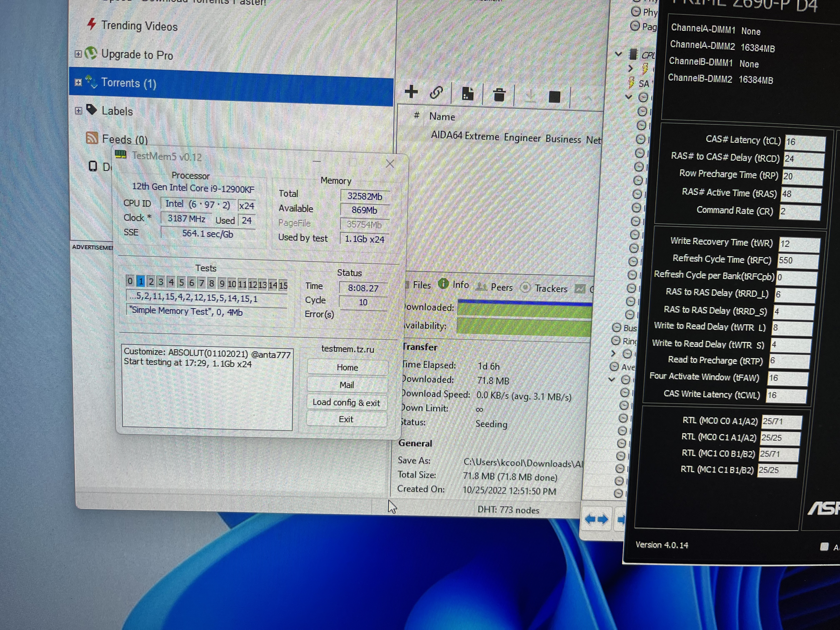Click the Remove Torrent trash icon

[499, 95]
